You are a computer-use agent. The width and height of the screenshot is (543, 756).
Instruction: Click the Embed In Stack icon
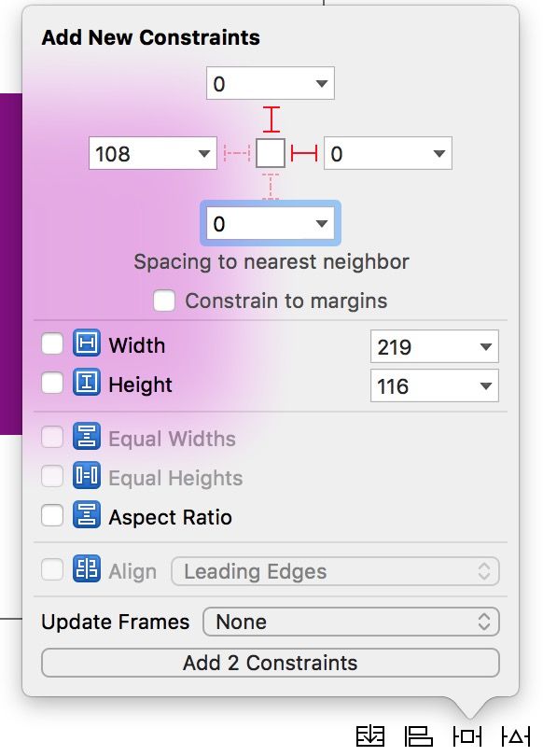370,736
